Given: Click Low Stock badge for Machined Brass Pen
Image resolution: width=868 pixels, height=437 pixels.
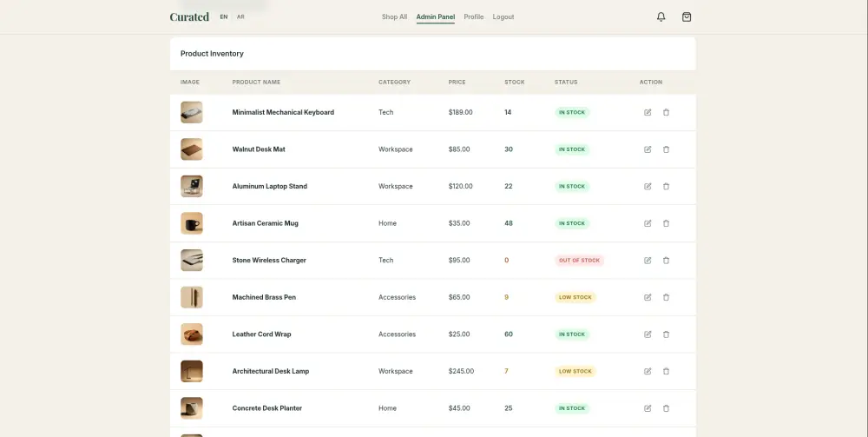Looking at the screenshot, I should coord(575,297).
